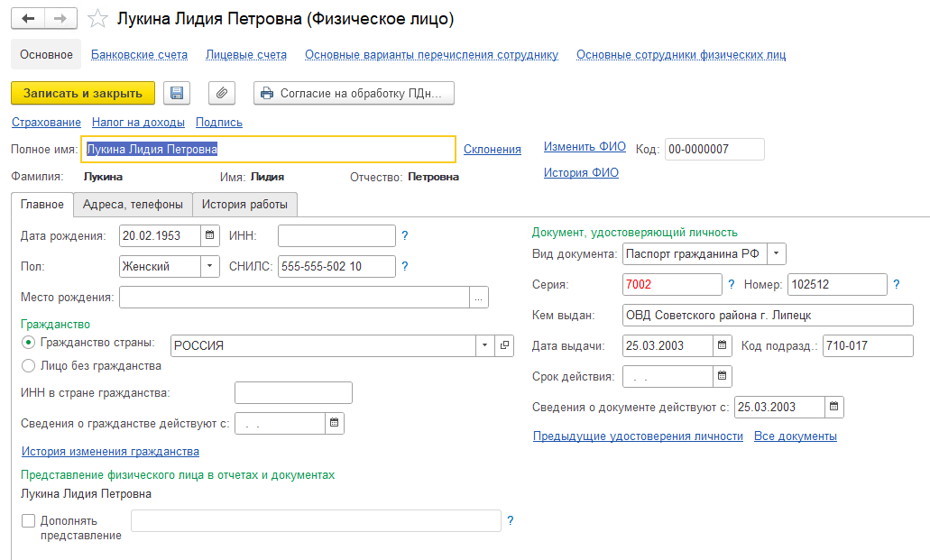Open the Все документы link

[796, 436]
